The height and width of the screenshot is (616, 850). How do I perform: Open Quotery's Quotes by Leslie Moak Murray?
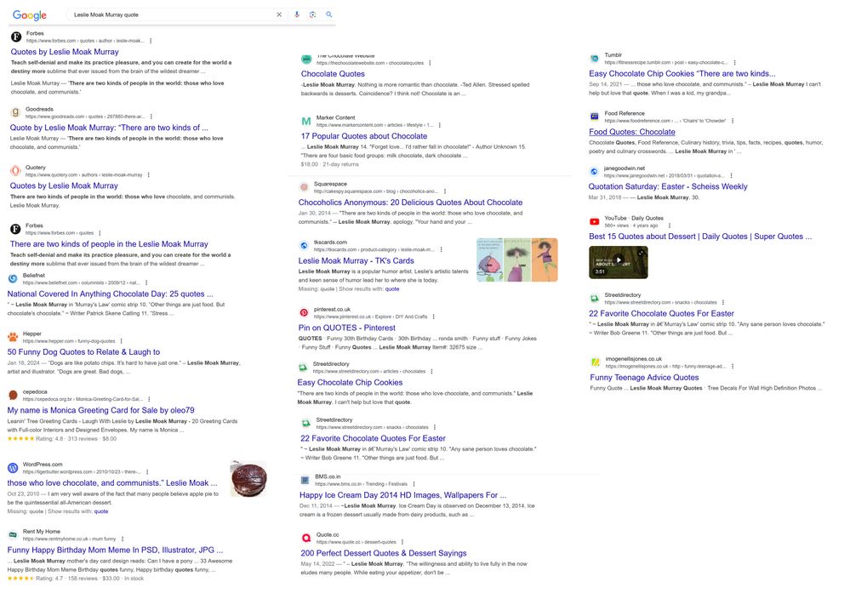pos(64,185)
